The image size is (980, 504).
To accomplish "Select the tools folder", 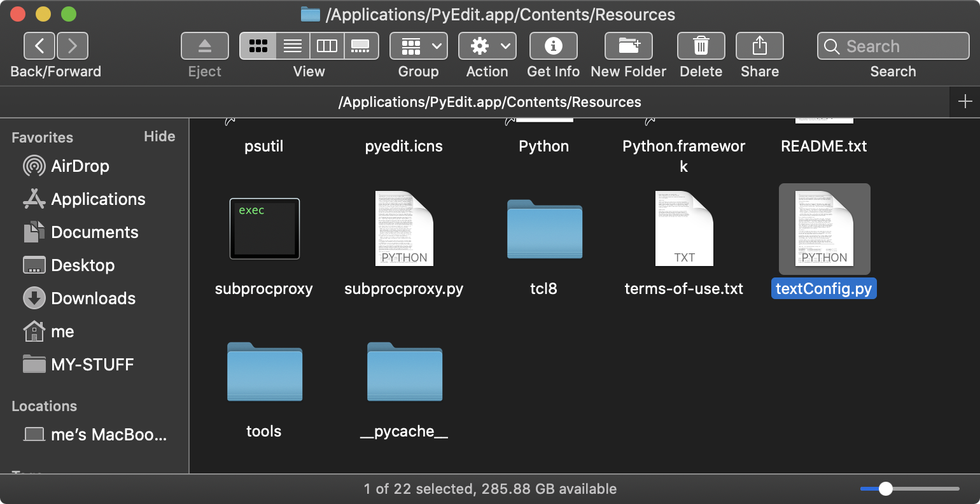I will point(264,372).
